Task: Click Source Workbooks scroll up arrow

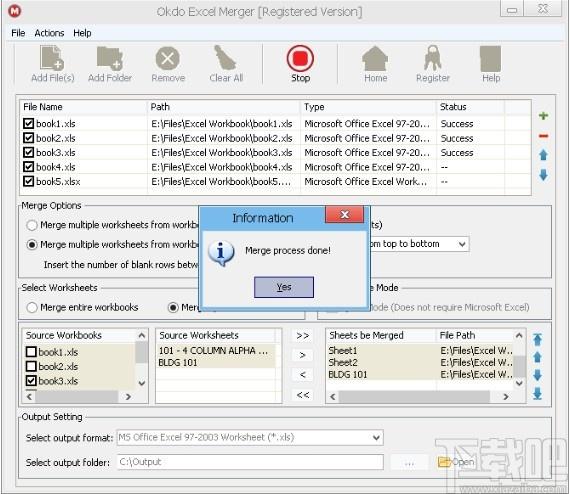Action: pos(142,335)
